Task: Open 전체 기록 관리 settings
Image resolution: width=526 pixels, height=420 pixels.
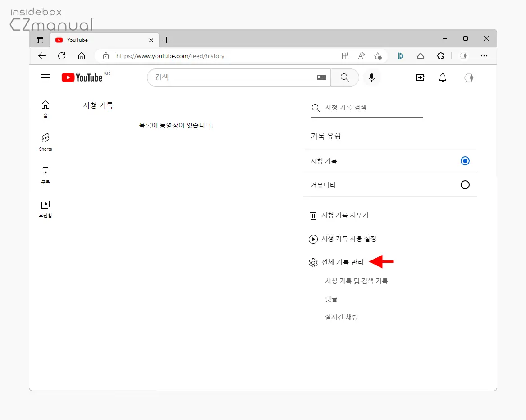Action: click(x=343, y=262)
